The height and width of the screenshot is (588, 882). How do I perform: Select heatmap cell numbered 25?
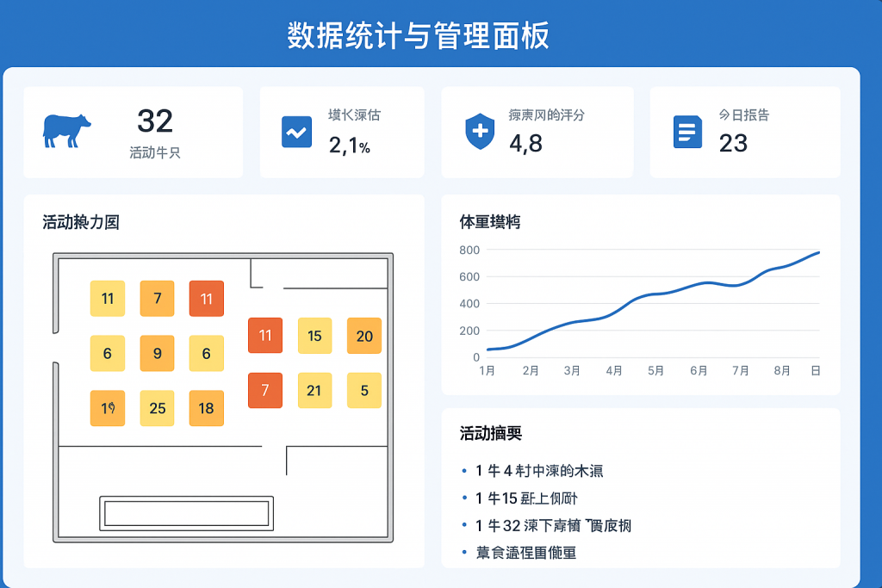157,408
